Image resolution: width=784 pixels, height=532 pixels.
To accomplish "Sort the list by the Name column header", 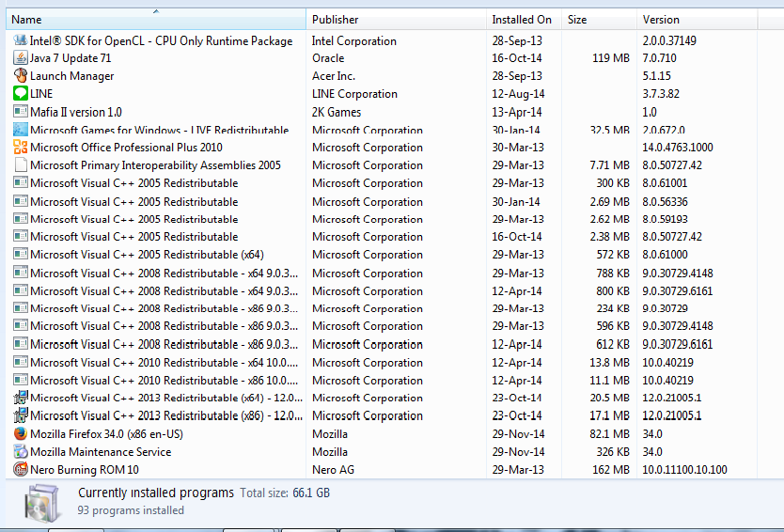I will tap(155, 20).
